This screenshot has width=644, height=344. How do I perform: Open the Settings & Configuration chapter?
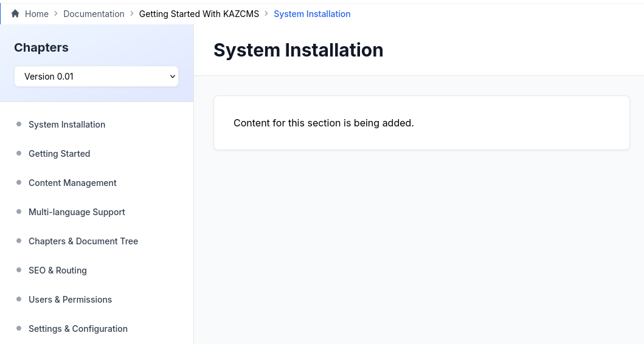(x=78, y=328)
